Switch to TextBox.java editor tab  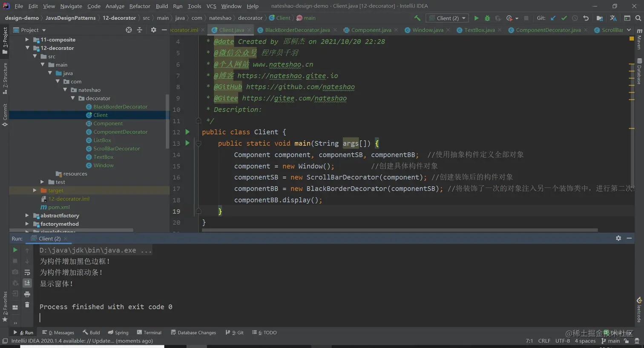pyautogui.click(x=479, y=30)
